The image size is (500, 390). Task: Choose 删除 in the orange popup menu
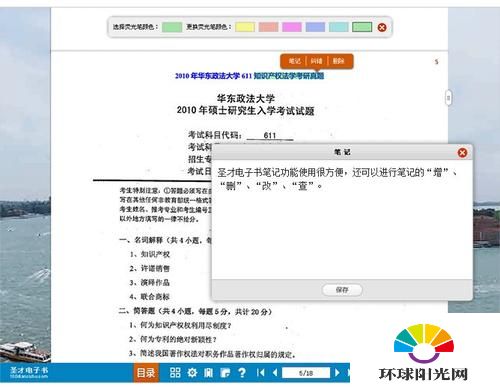coord(338,61)
